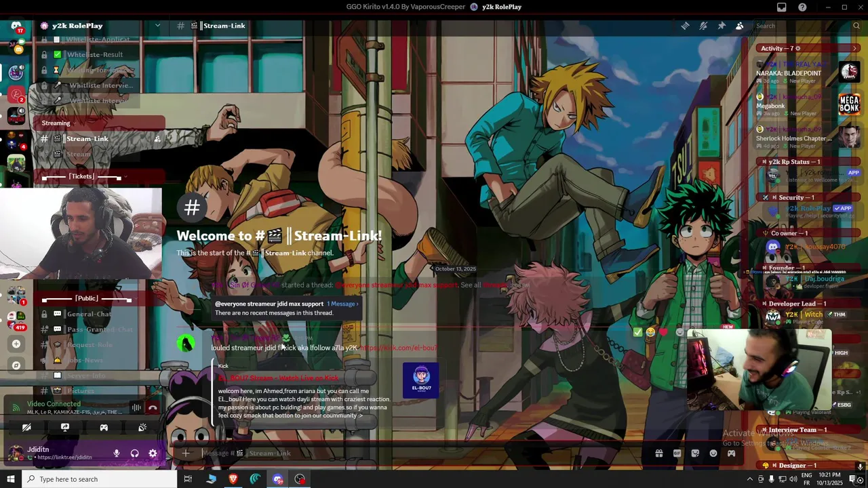Open the Threads icon in channel header
The width and height of the screenshot is (868, 488).
click(686, 26)
